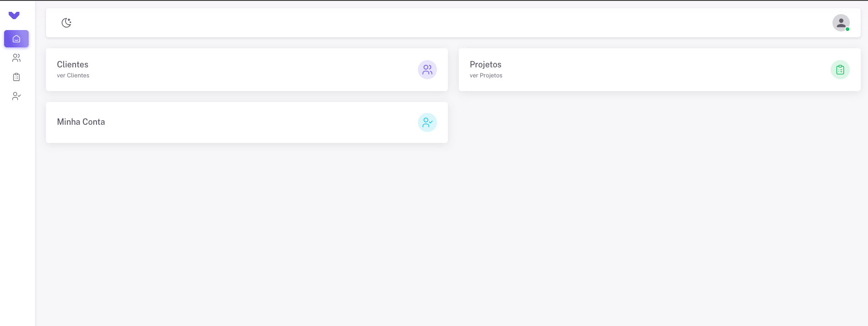This screenshot has width=868, height=326.
Task: Click the green online status dot
Action: (848, 29)
